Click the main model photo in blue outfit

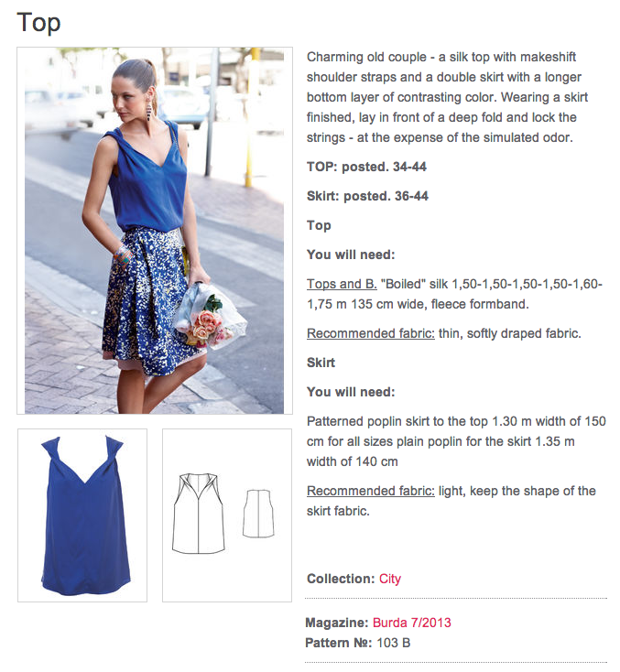[x=155, y=231]
